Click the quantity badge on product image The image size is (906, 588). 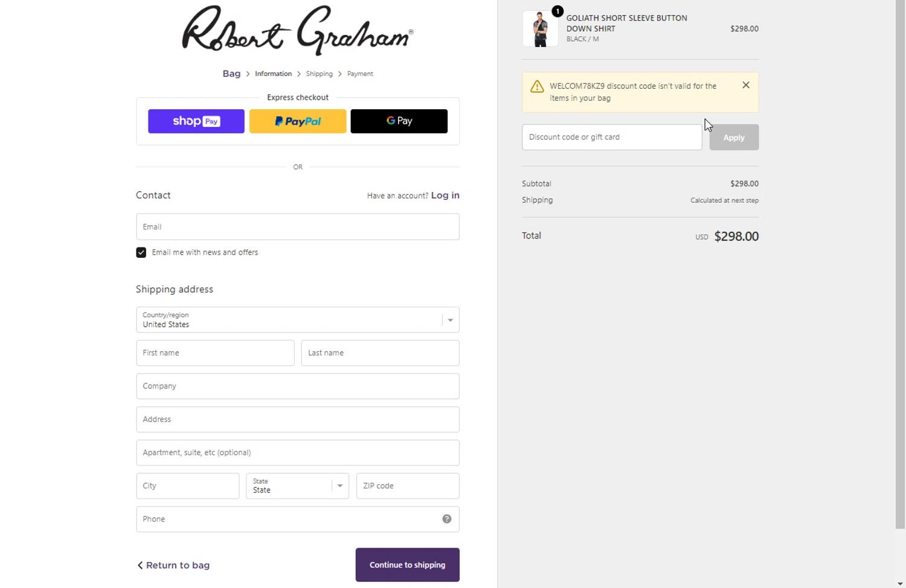pos(557,11)
